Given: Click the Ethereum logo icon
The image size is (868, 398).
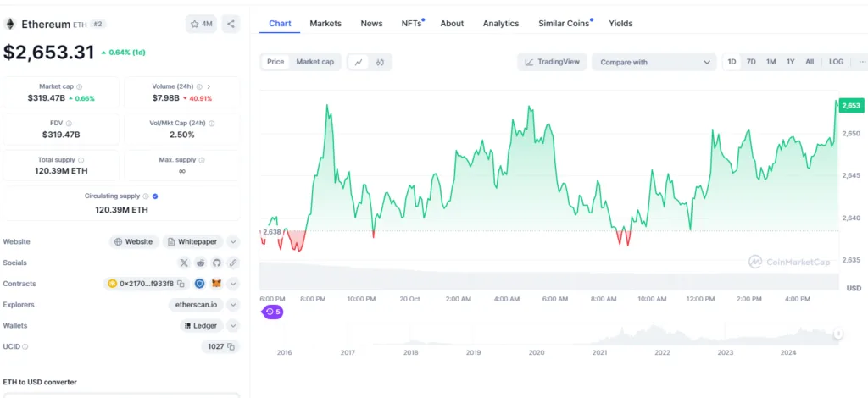Looking at the screenshot, I should tap(9, 24).
